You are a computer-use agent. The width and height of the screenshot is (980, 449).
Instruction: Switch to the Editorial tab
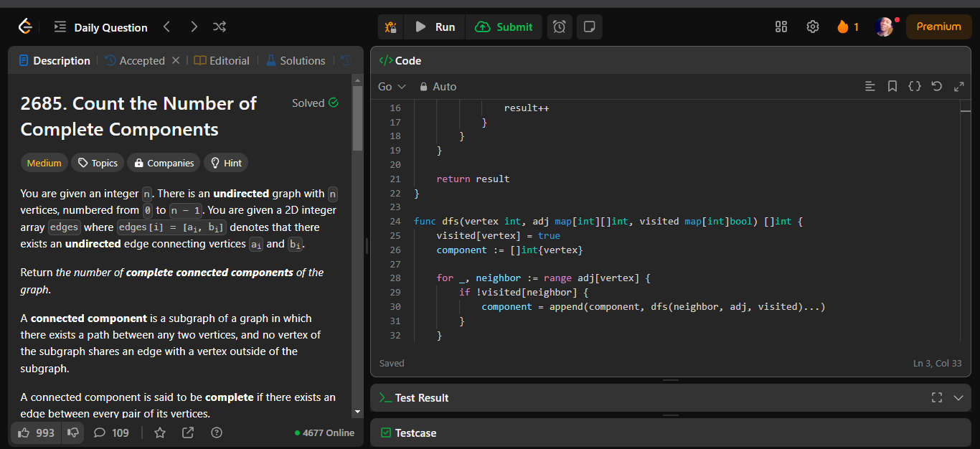click(x=222, y=61)
